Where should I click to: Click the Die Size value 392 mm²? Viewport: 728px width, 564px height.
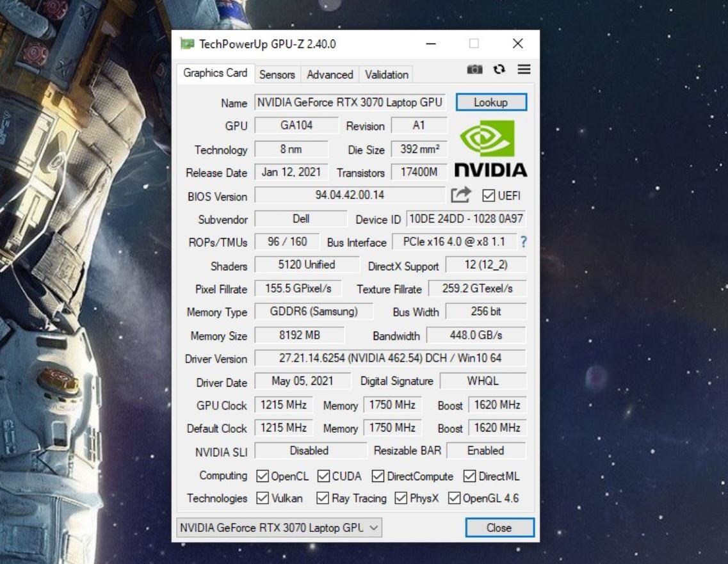[419, 149]
